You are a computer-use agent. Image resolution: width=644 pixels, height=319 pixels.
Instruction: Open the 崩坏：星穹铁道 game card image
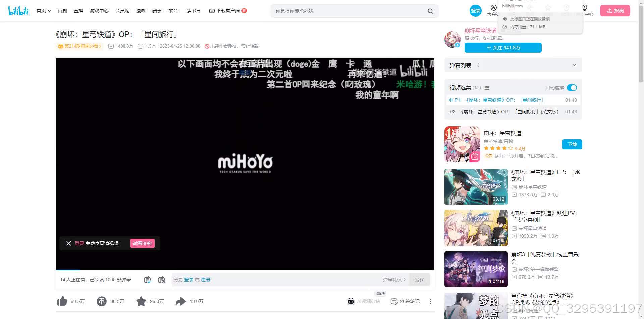pyautogui.click(x=462, y=144)
